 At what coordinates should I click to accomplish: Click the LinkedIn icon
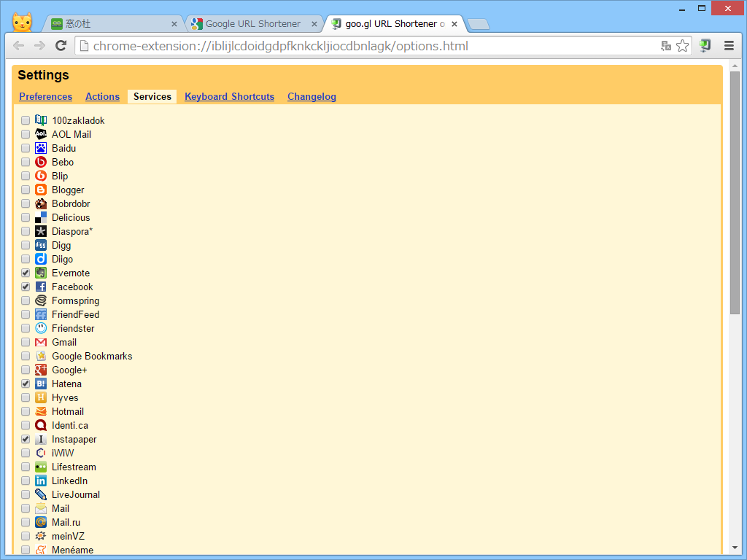41,481
